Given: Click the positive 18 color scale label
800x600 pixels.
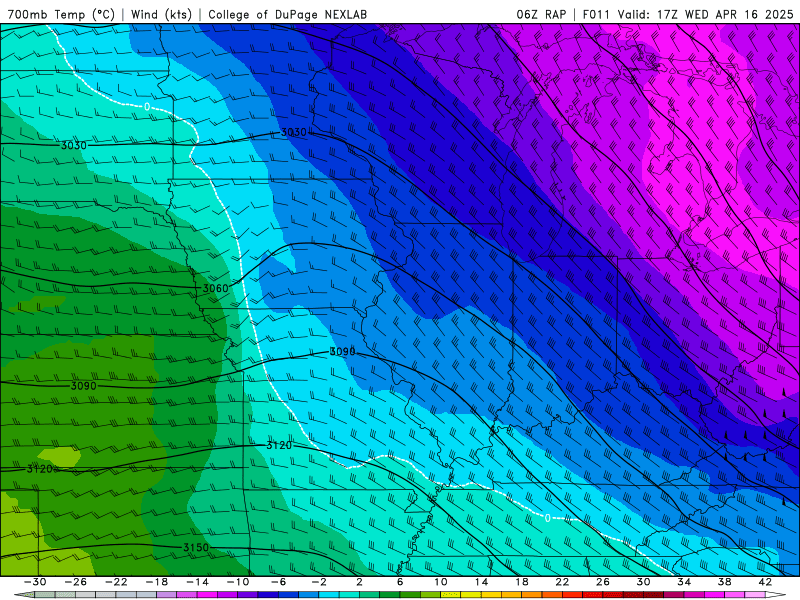Looking at the screenshot, I should click(x=522, y=582).
